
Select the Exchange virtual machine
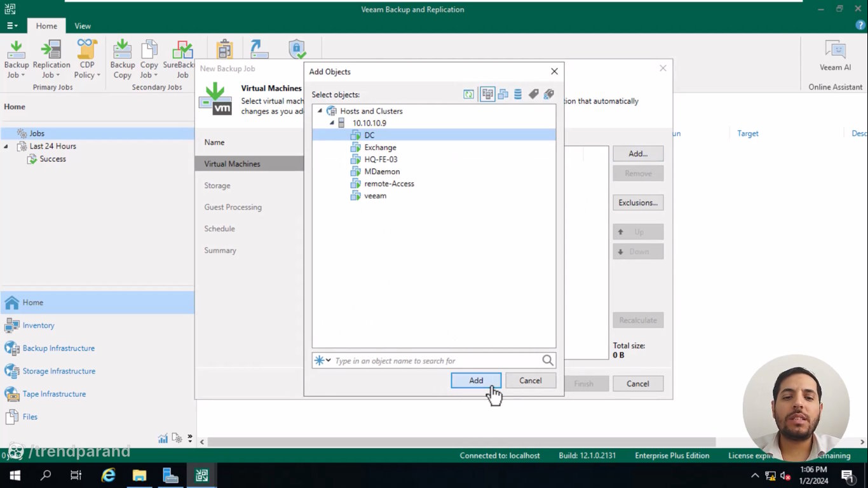pos(380,147)
